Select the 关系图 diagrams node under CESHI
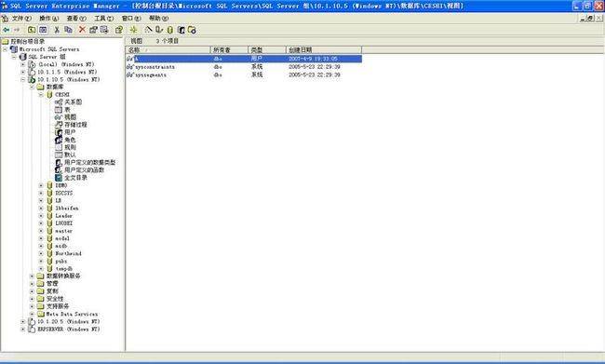 point(73,101)
